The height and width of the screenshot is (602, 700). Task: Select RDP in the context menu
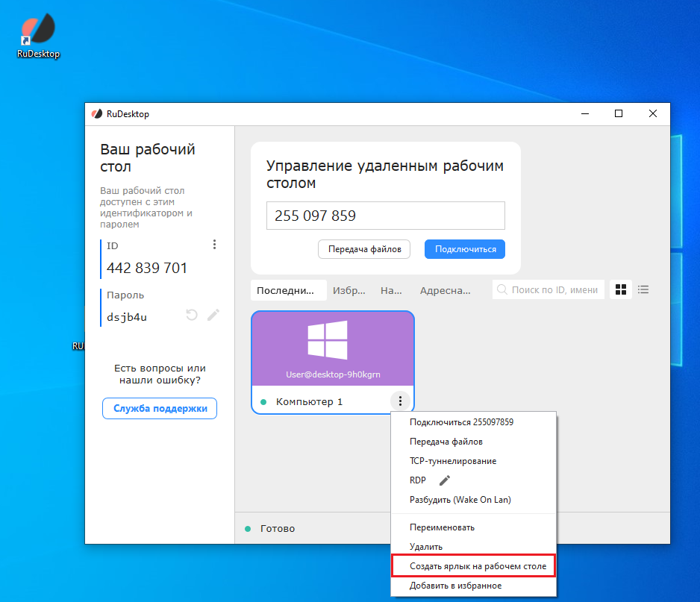[x=418, y=480]
